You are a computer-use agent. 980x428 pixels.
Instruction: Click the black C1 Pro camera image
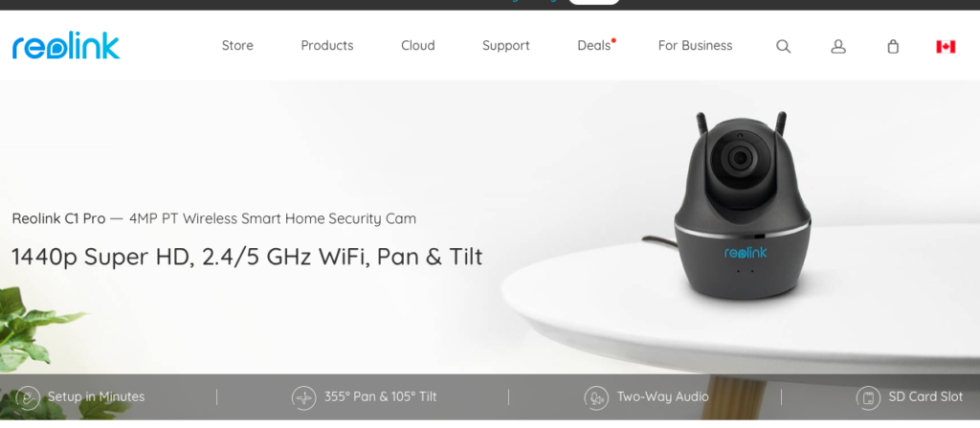pos(743,205)
